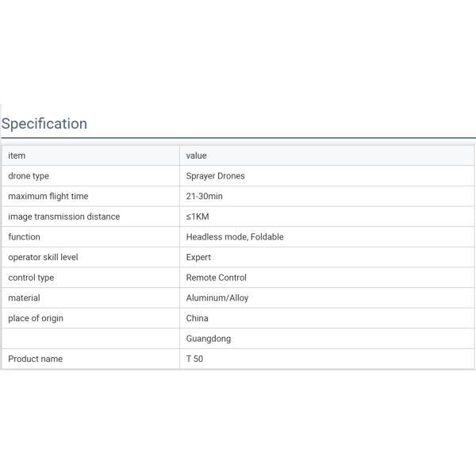Select the 'place of origin' label
Screen dimensions: 476x476
pos(36,318)
